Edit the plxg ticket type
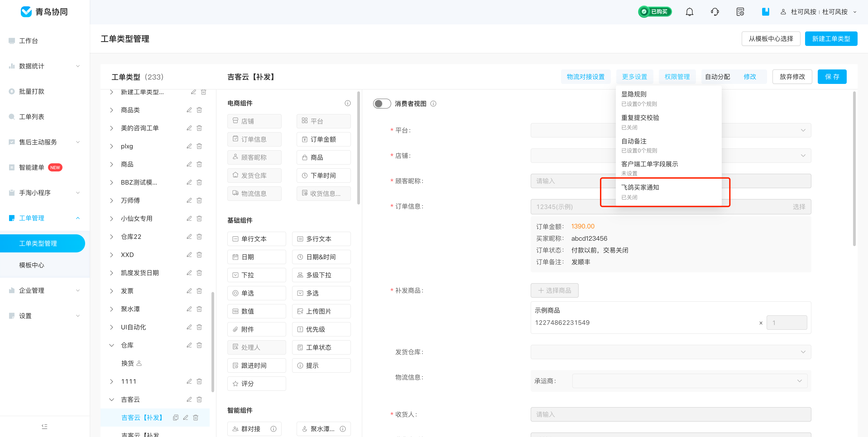This screenshot has height=437, width=868. [x=189, y=146]
